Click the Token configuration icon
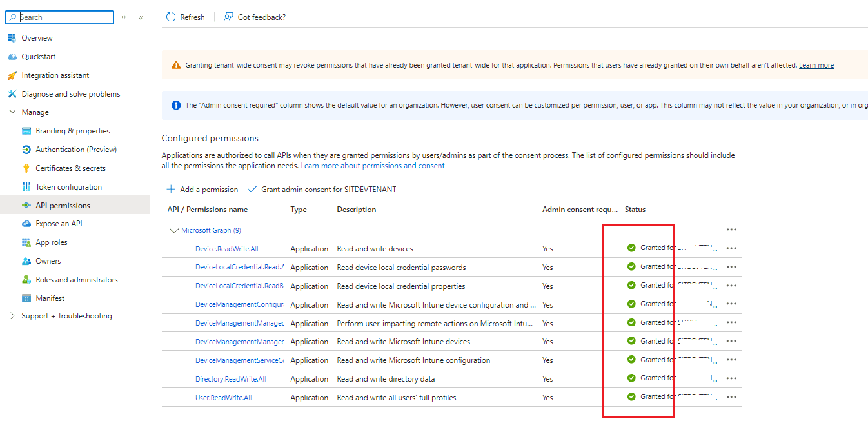 pyautogui.click(x=26, y=186)
